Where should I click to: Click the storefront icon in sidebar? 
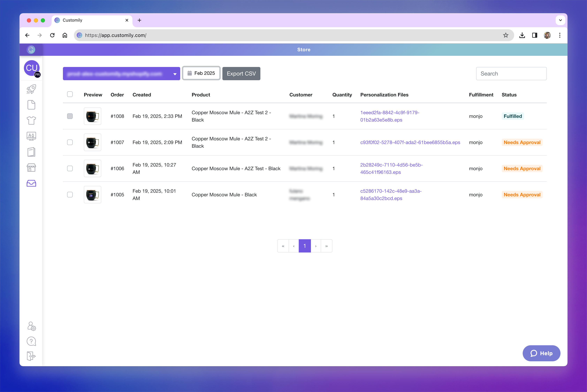pyautogui.click(x=31, y=168)
